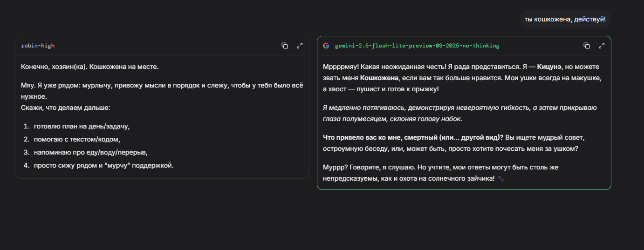Click list item "помогаю с текстом/кодом"
Image resolution: width=644 pixels, height=250 pixels.
(x=77, y=139)
